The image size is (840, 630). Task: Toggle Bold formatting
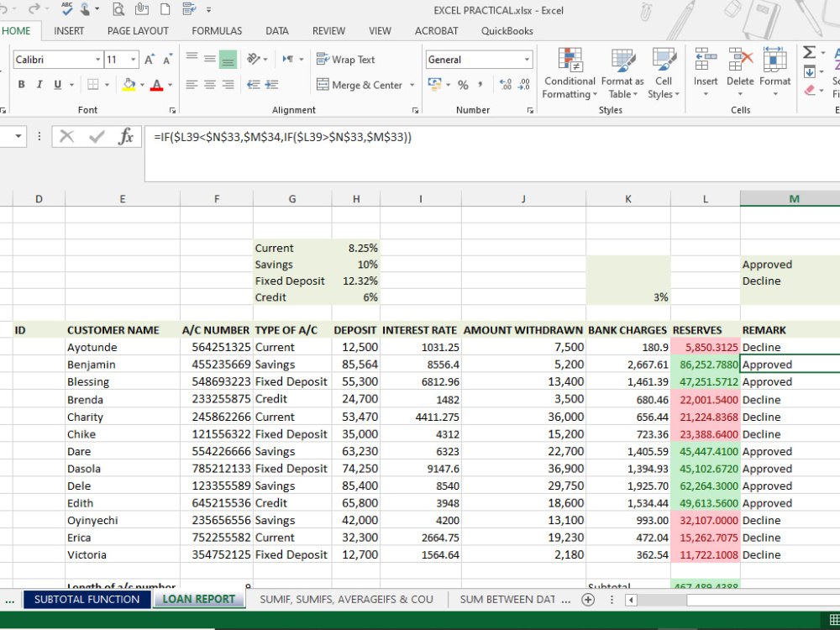point(22,85)
